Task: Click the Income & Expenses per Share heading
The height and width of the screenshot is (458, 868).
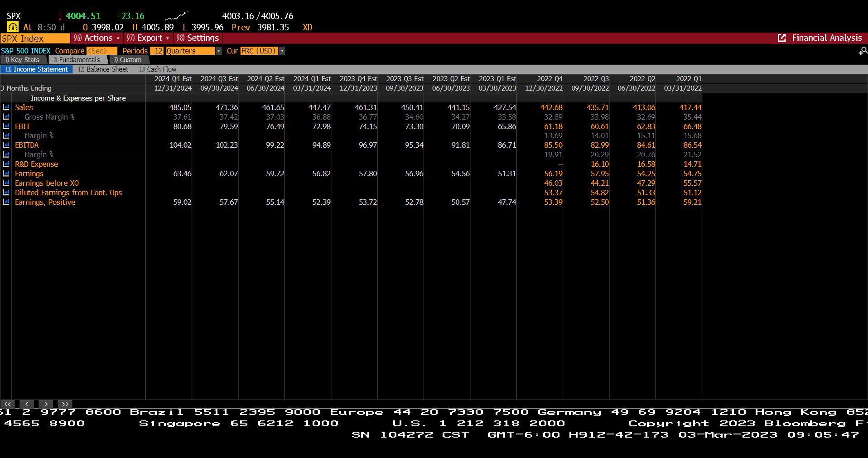Action: (x=78, y=98)
